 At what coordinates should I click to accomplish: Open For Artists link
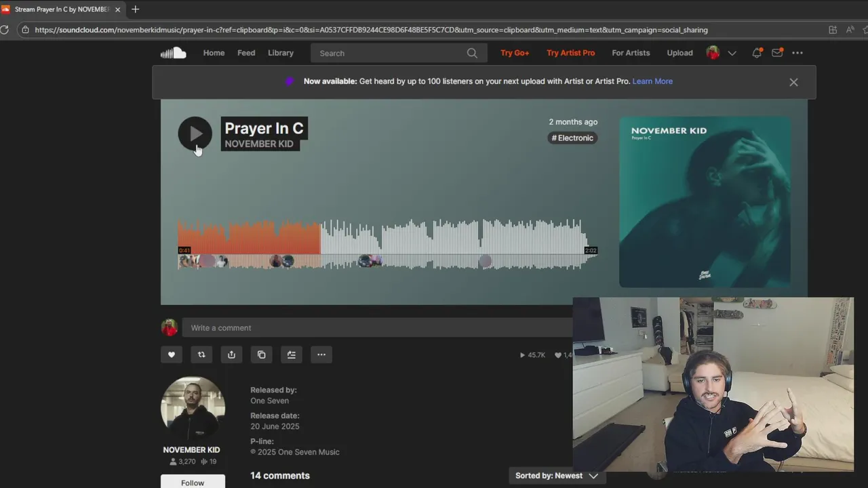click(631, 53)
